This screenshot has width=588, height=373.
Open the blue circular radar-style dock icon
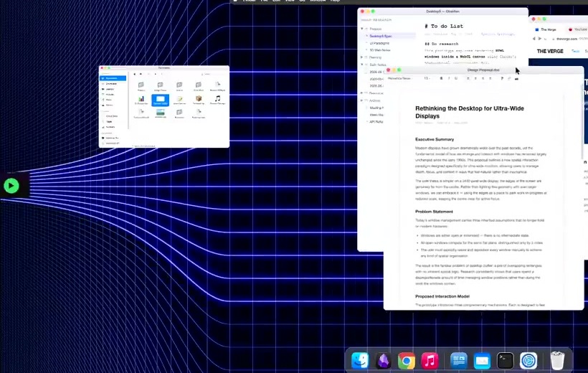[528, 361]
